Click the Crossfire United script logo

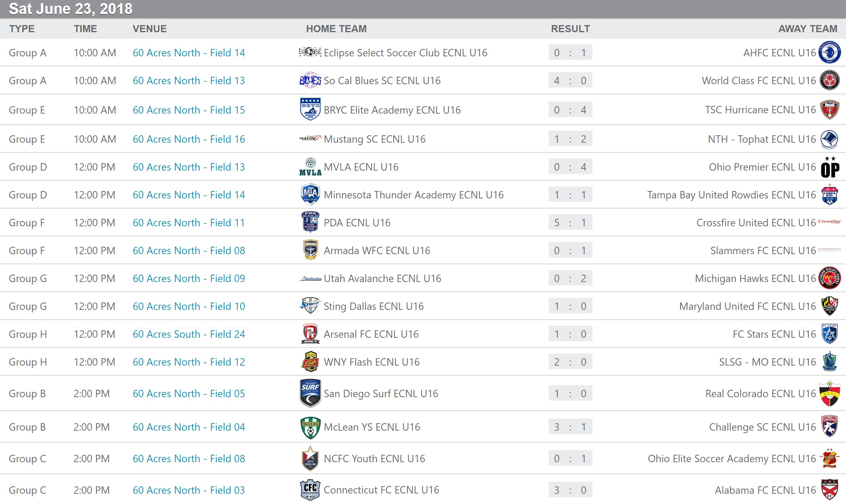[830, 221]
